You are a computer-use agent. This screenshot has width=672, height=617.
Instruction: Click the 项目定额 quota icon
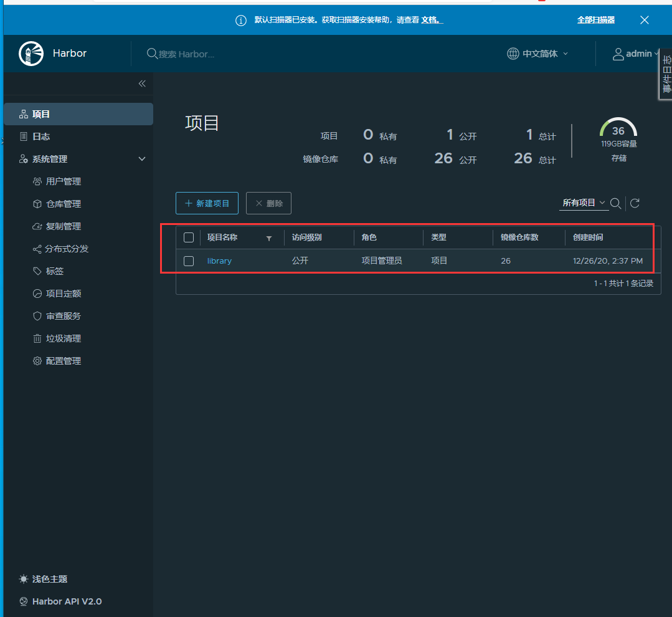point(37,294)
